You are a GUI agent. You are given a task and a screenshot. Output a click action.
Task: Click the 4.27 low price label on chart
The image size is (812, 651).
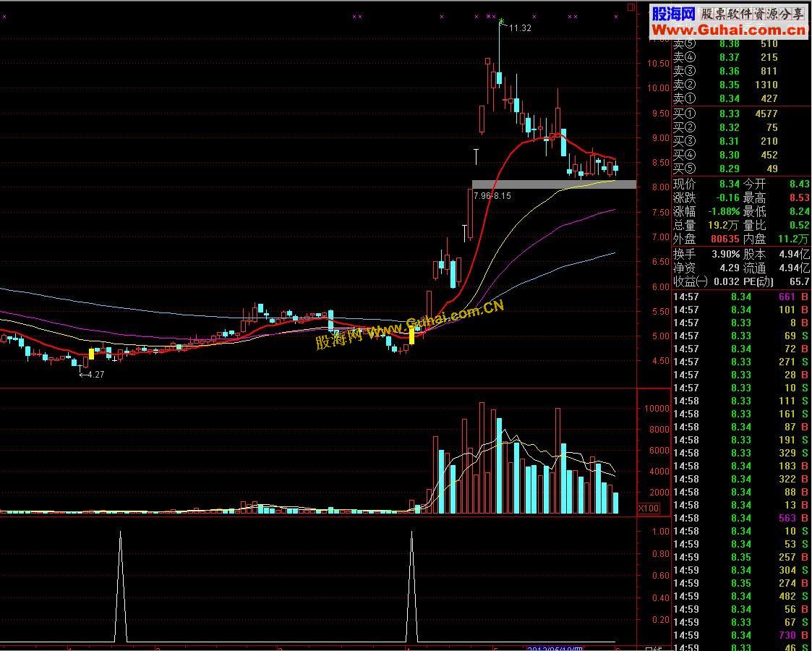pyautogui.click(x=95, y=375)
